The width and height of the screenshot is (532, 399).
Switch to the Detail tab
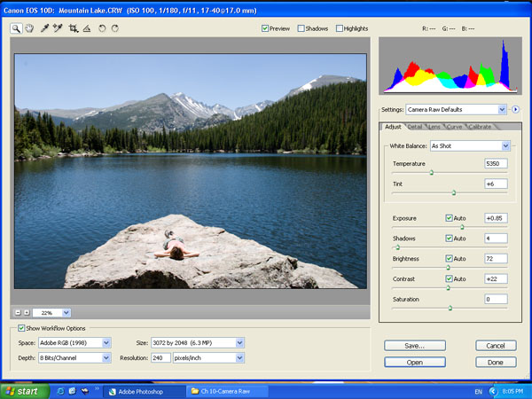click(x=415, y=127)
